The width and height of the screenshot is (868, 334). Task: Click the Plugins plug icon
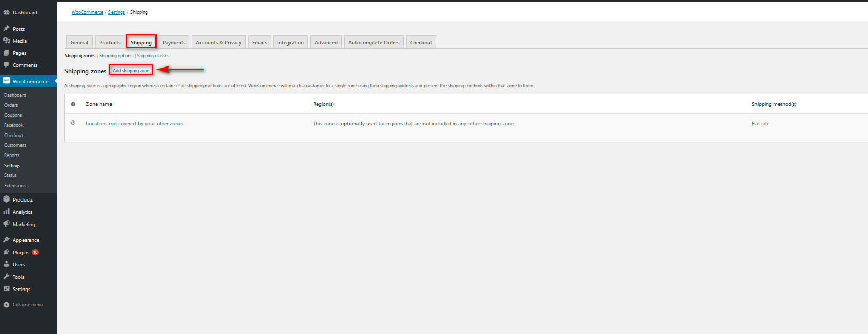7,252
